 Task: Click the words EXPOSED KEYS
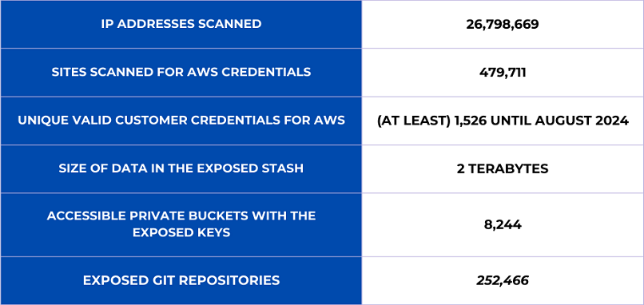181,233
